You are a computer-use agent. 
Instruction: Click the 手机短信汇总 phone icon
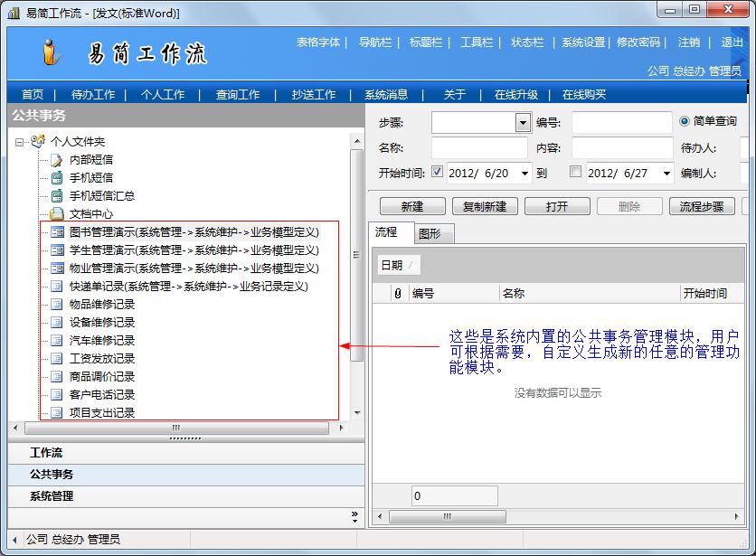[57, 196]
